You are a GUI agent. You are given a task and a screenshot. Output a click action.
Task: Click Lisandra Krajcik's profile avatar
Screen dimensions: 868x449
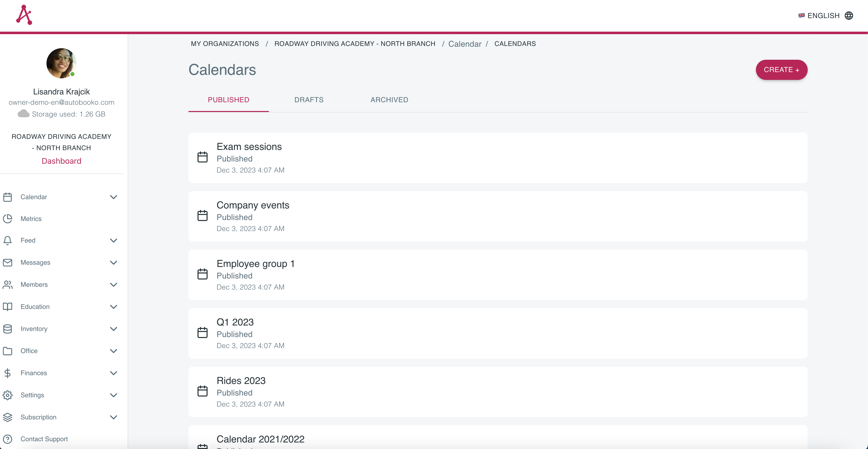pos(61,63)
